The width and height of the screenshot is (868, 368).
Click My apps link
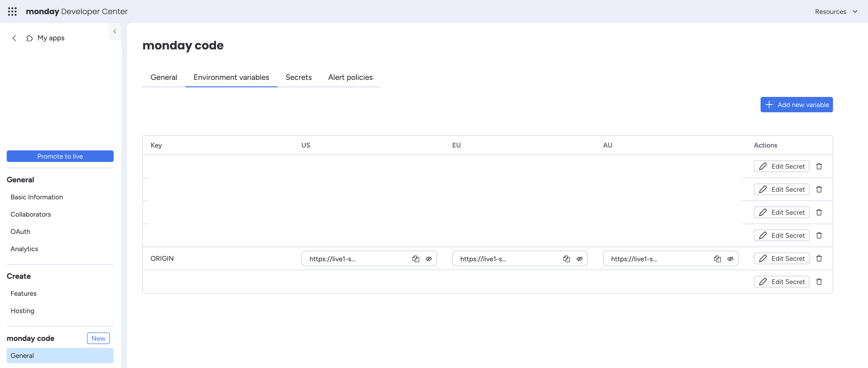pyautogui.click(x=51, y=38)
